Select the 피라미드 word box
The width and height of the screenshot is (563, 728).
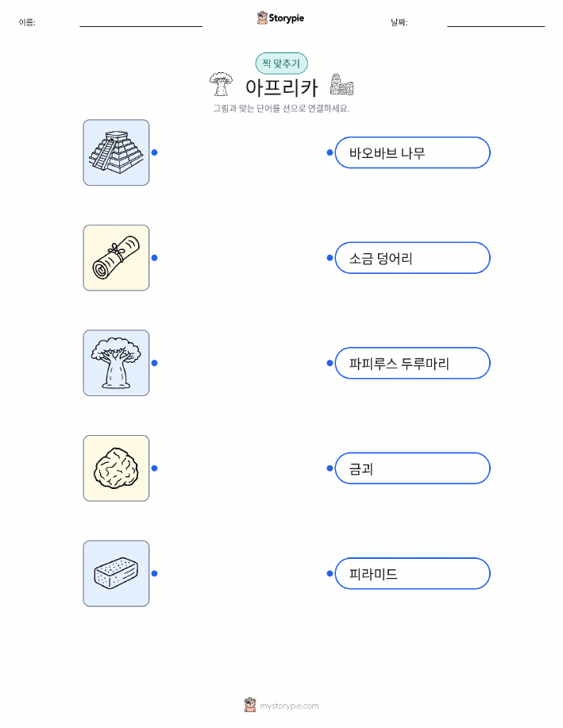[412, 573]
